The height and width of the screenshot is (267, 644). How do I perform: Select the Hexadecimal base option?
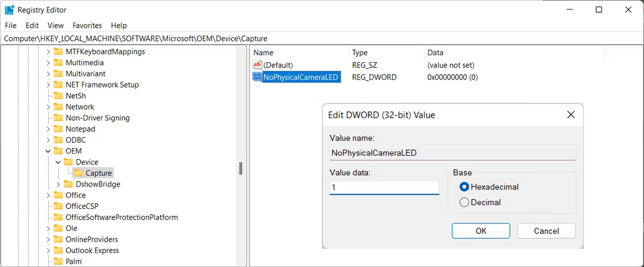click(464, 187)
